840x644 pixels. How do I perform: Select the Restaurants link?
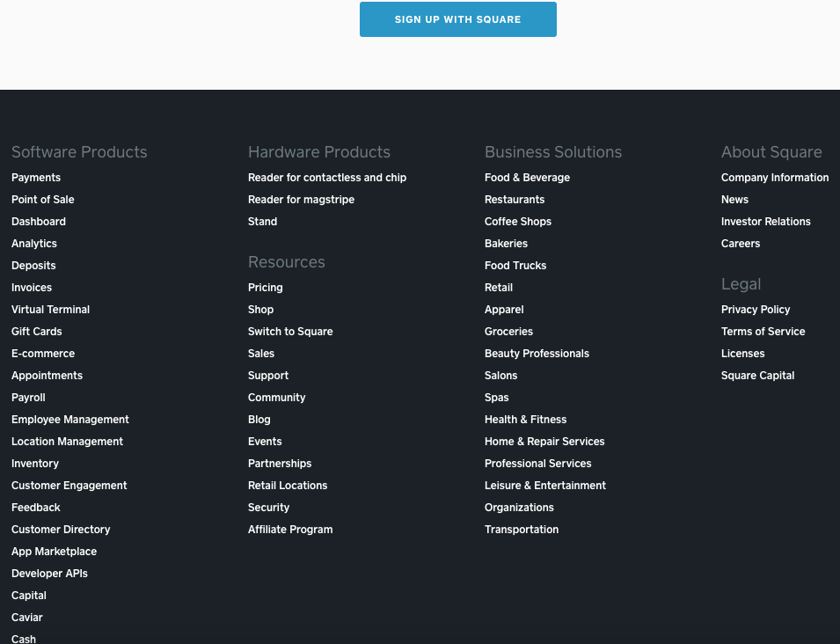point(515,200)
